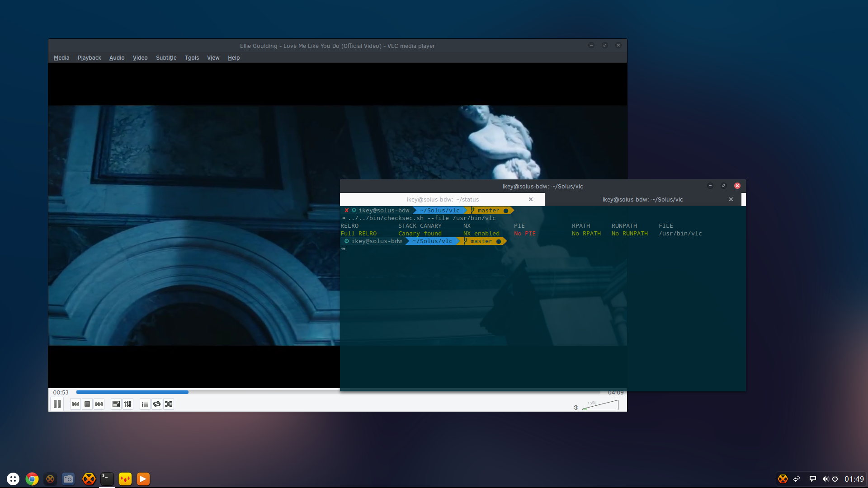
Task: Click the 'No RPATH' result text
Action: [586, 234]
